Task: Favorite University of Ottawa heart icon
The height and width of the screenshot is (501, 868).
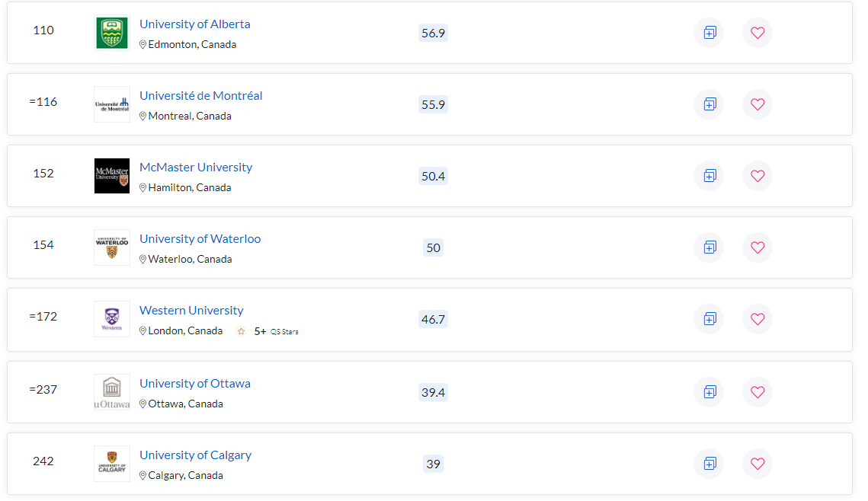Action: (x=757, y=392)
